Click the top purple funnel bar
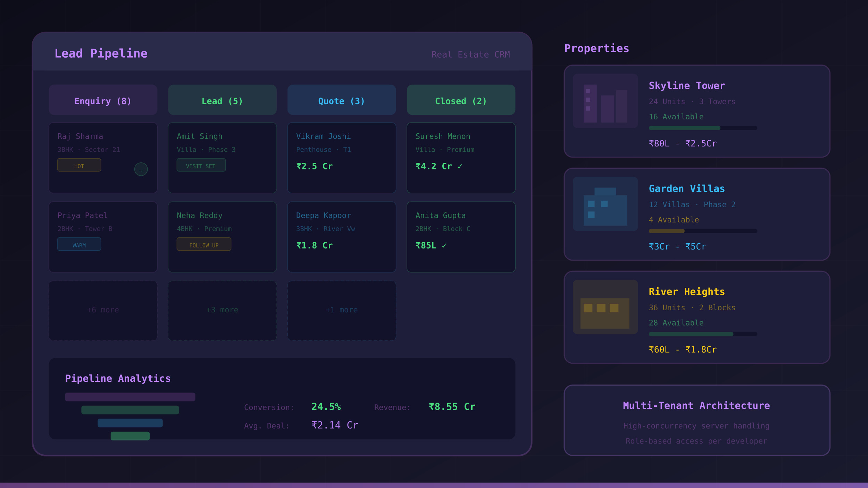This screenshot has height=488, width=868. (x=130, y=397)
